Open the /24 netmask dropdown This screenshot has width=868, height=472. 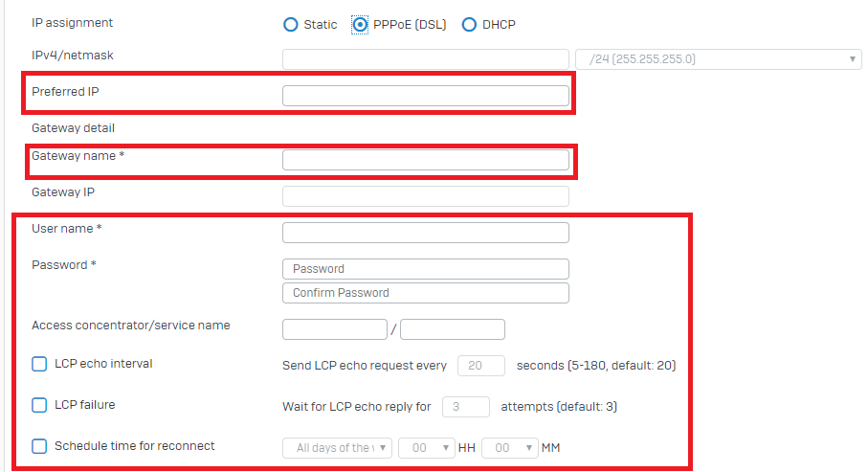718,59
